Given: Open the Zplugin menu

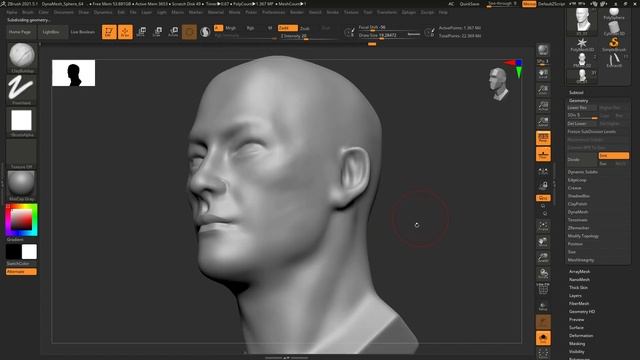Looking at the screenshot, I should [x=408, y=12].
